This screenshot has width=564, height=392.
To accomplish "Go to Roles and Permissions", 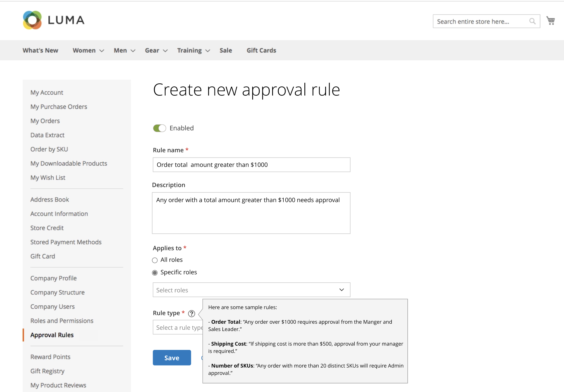I will [62, 321].
